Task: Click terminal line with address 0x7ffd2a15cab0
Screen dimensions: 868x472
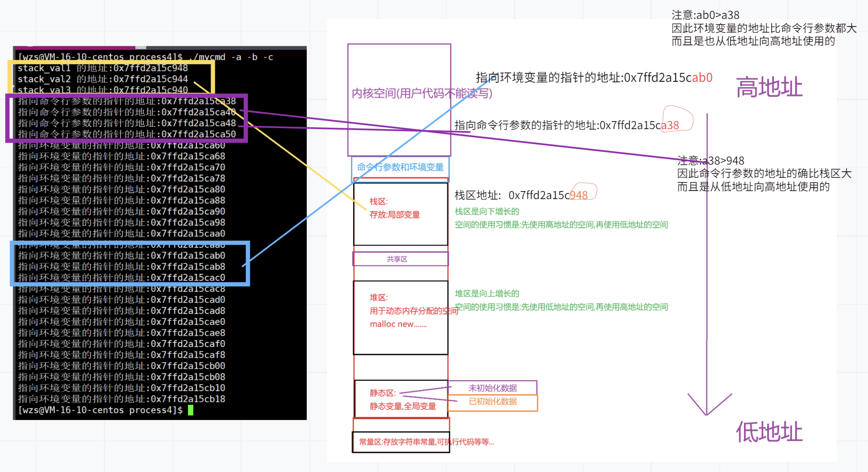Action: (122, 255)
